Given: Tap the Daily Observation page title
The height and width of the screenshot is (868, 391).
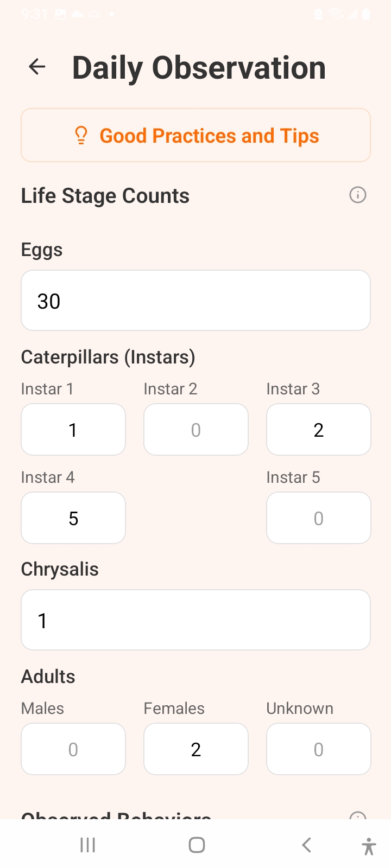Looking at the screenshot, I should [199, 68].
